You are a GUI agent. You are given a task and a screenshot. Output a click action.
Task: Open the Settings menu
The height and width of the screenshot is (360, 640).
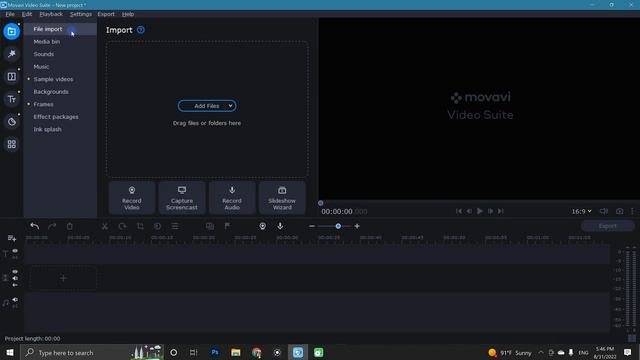(x=81, y=14)
